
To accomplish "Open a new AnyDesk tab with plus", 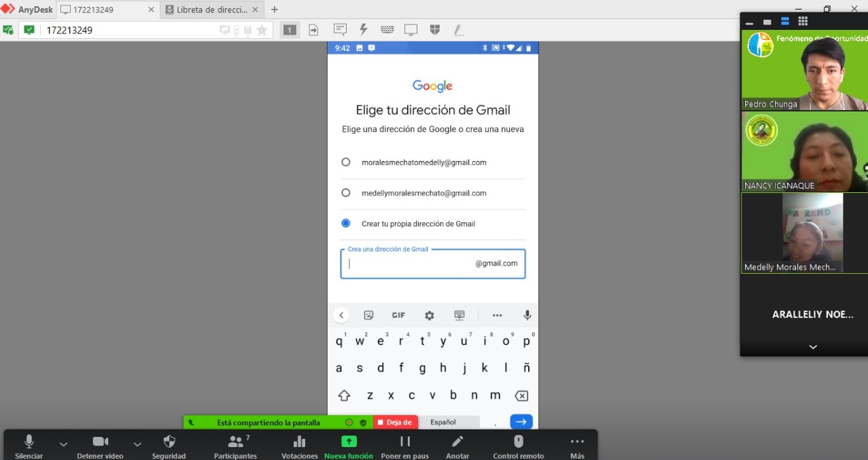I will [x=275, y=10].
